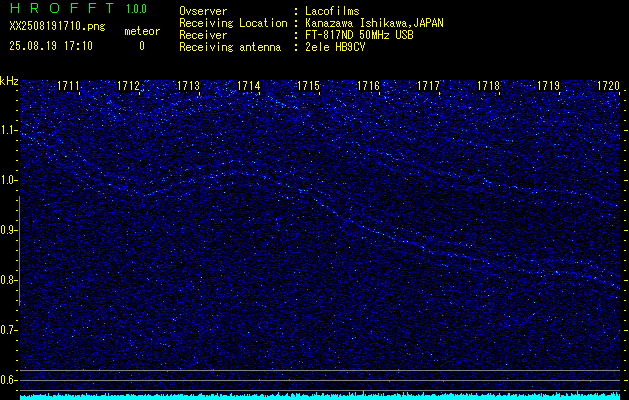Click observer name Lacofilms

coord(332,11)
